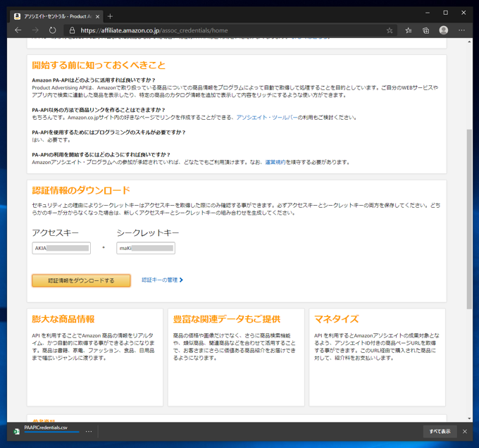This screenshot has height=448, width=479.
Task: Open a new browser tab
Action: tap(111, 16)
